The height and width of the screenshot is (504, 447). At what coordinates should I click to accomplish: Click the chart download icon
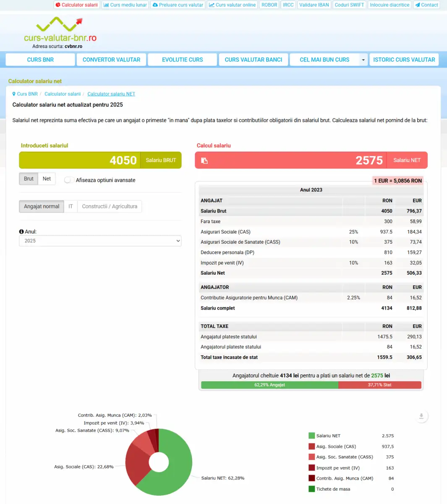coord(421,416)
